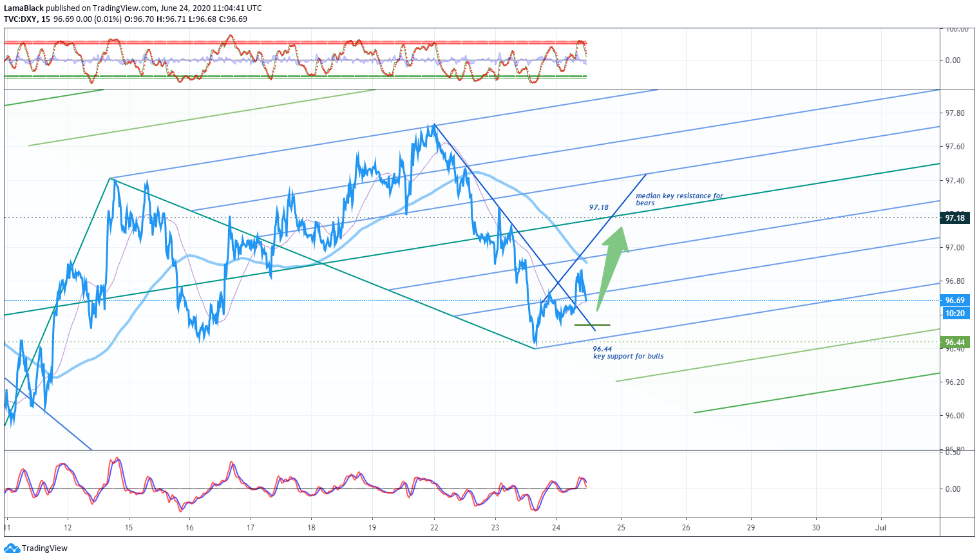Click the Jul label on time axis
The image size is (979, 560).
(x=881, y=528)
